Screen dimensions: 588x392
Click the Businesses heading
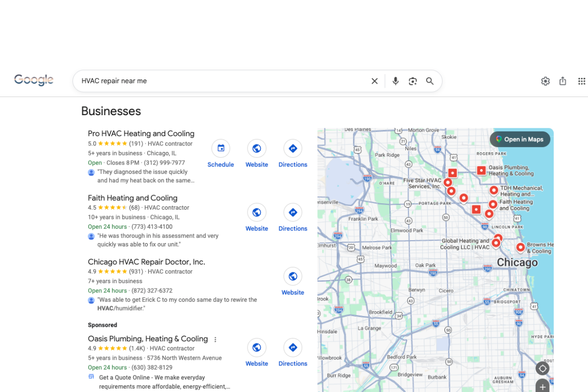coord(111,111)
